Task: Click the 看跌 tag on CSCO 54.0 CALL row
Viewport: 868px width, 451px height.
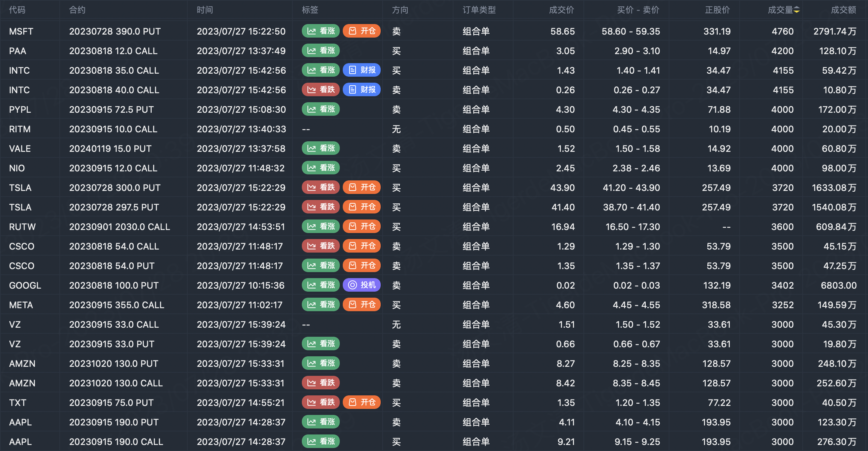Action: pos(321,246)
